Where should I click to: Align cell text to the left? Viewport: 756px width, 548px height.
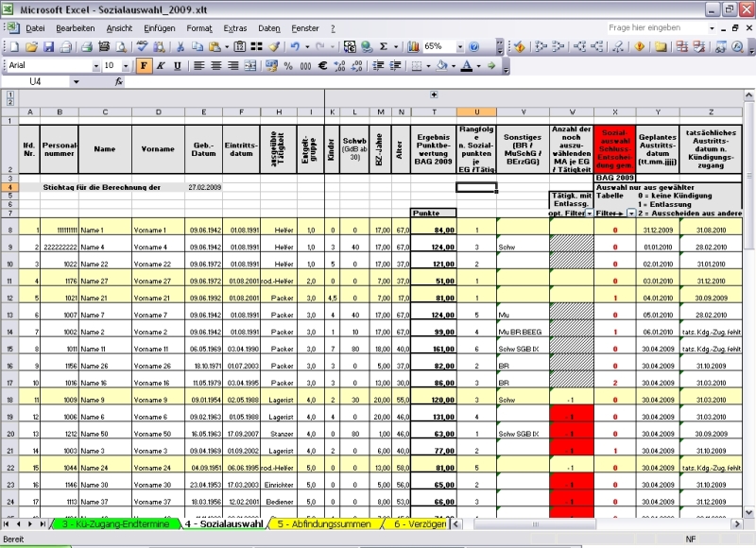(x=198, y=66)
